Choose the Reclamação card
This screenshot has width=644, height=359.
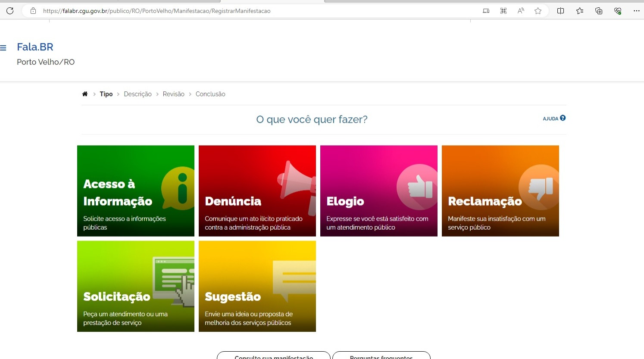coord(500,191)
